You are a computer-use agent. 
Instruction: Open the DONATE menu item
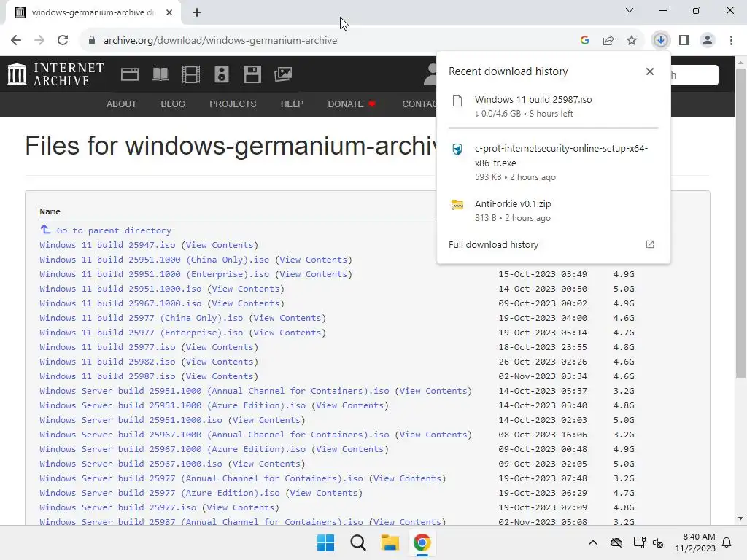(x=352, y=104)
